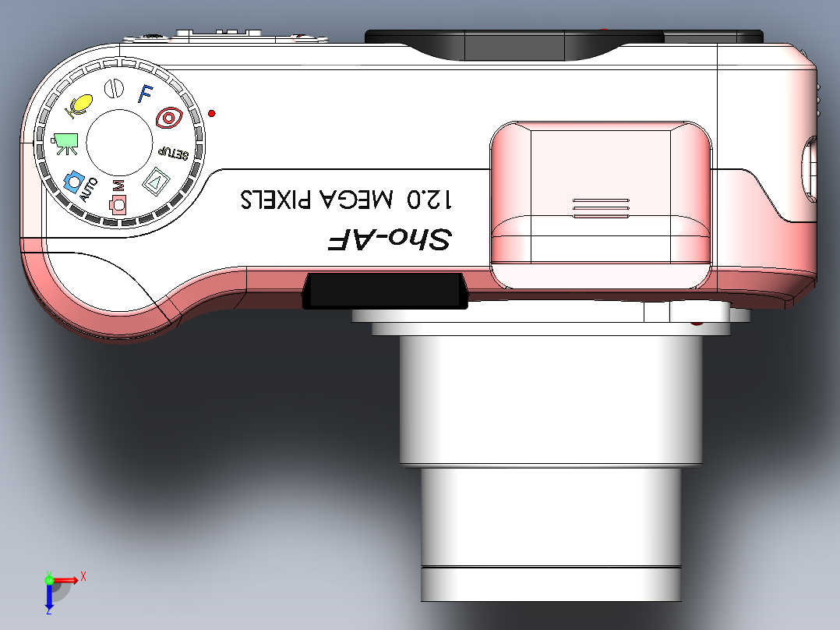
Task: Click the red eye icon on mode dial
Action: tap(169, 118)
